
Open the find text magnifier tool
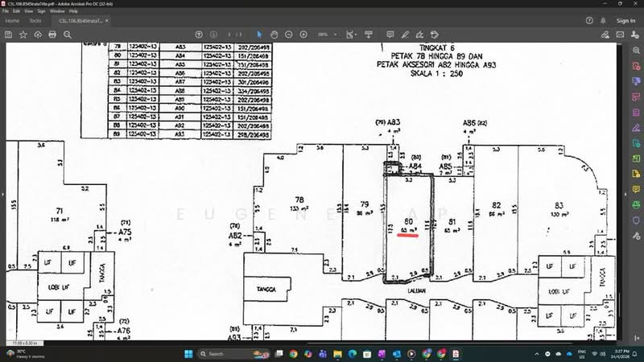coord(68,35)
